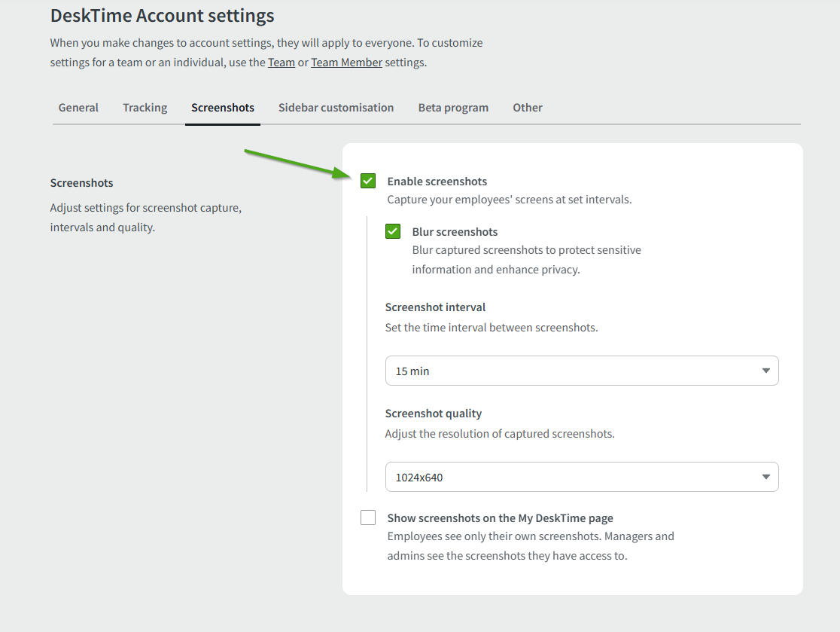840x632 pixels.
Task: Click the Blur screenshots label text
Action: click(455, 232)
